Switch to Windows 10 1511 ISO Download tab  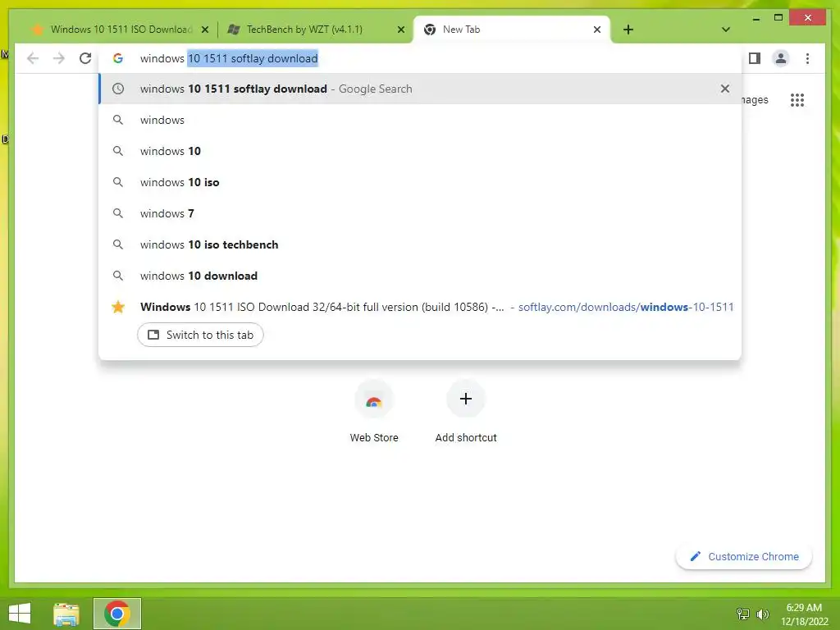point(121,30)
